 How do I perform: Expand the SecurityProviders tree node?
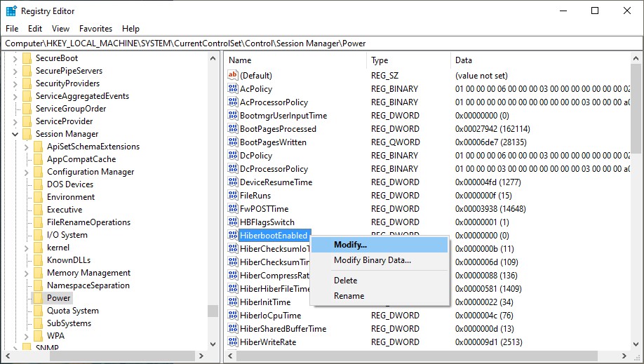click(x=15, y=83)
